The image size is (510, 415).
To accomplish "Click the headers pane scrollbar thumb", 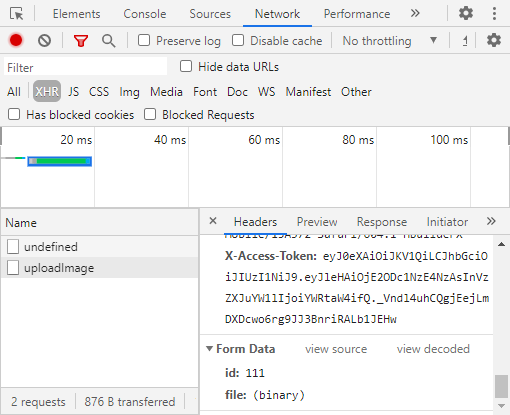I will [501, 386].
